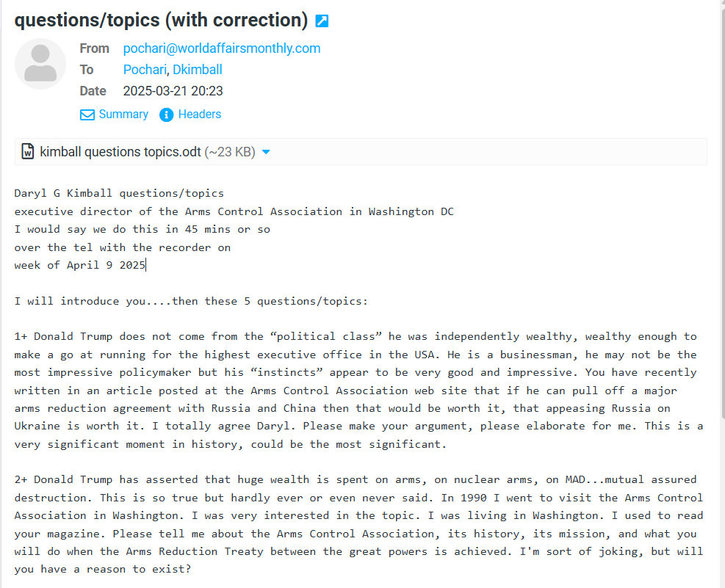Click the attachment size (~23 KB) label

230,152
